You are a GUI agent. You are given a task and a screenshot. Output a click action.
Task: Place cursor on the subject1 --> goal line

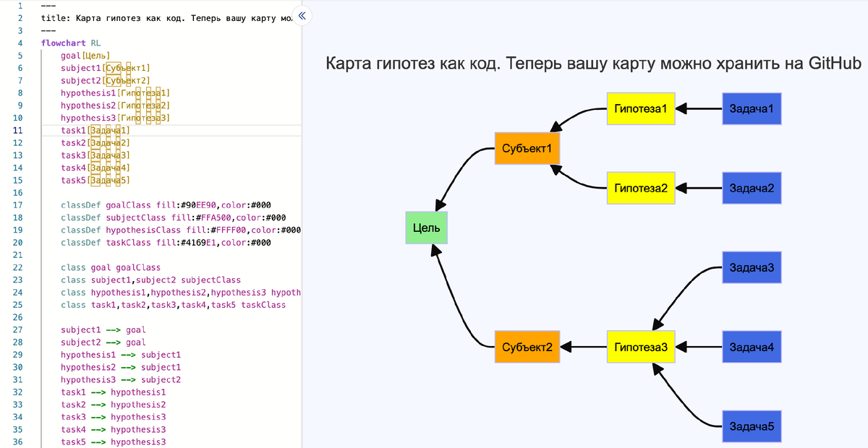(x=103, y=329)
